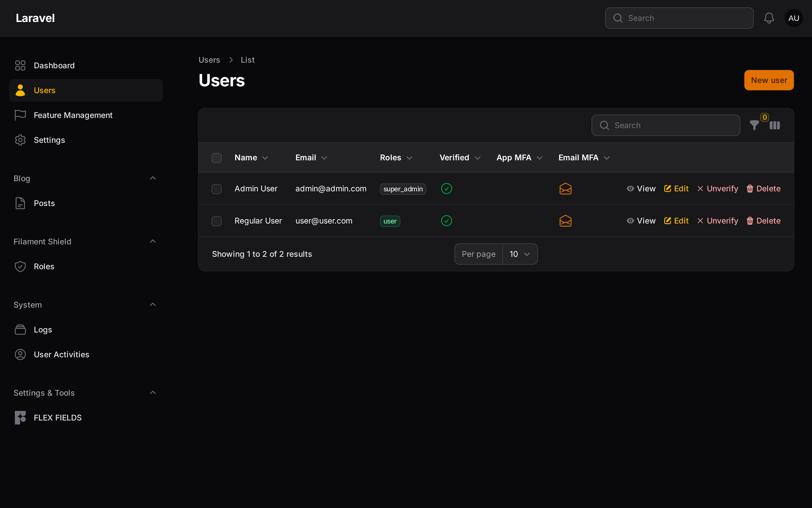Open the AU user avatar menu
The height and width of the screenshot is (508, 812).
click(x=794, y=18)
